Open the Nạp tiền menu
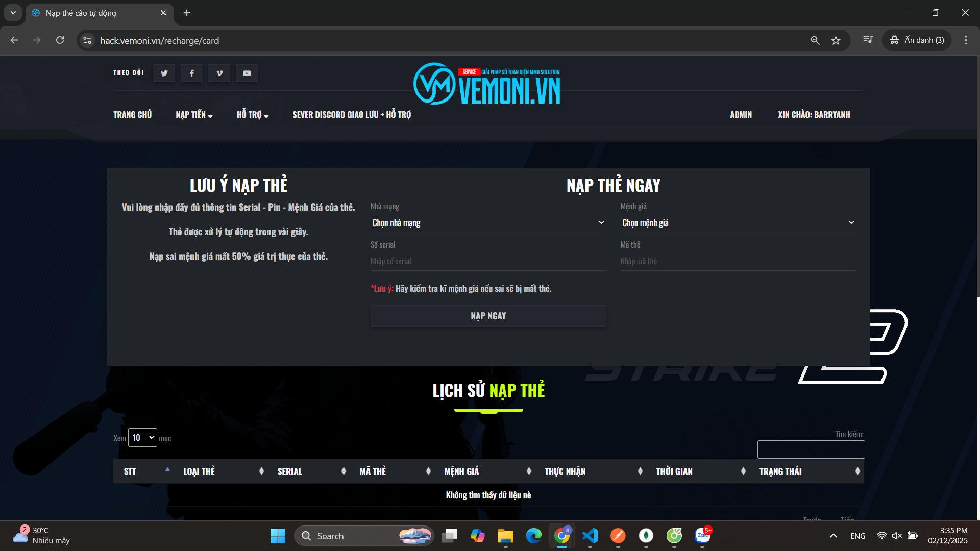The image size is (980, 551). click(x=193, y=115)
